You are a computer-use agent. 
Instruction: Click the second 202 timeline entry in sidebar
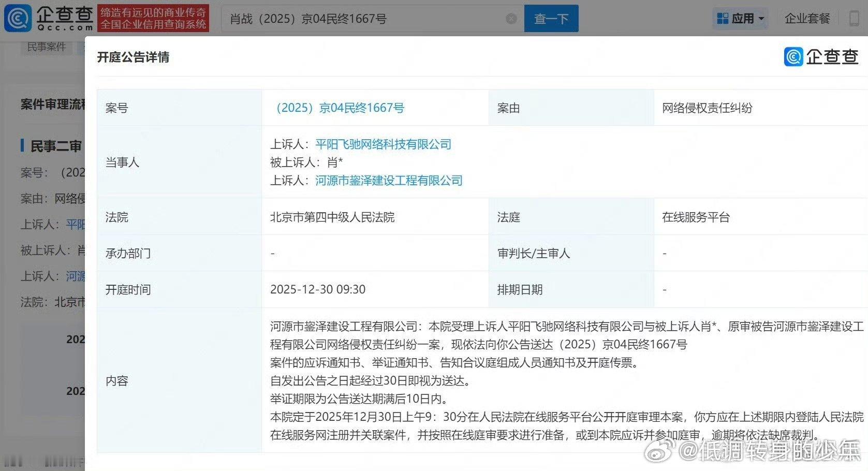[x=76, y=391]
